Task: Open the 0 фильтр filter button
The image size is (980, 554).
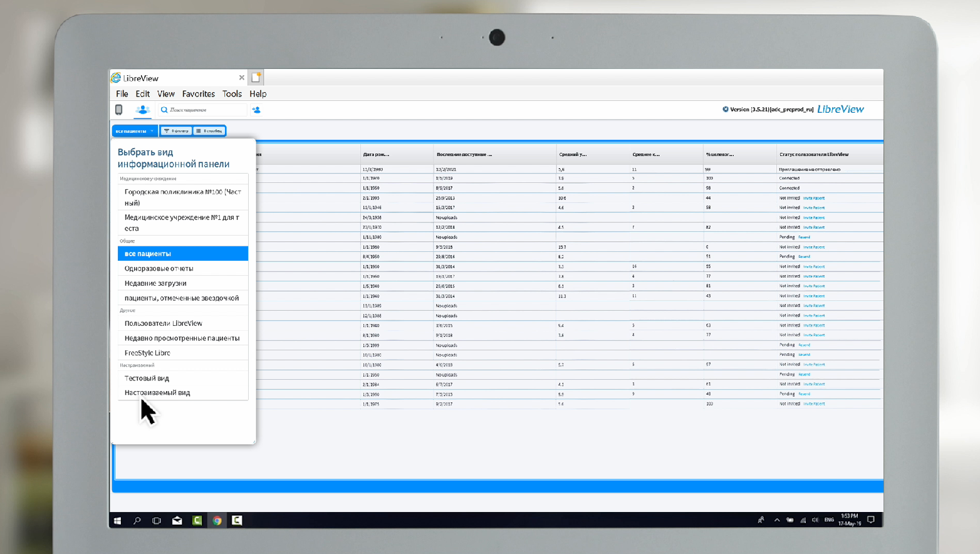Action: coord(176,131)
